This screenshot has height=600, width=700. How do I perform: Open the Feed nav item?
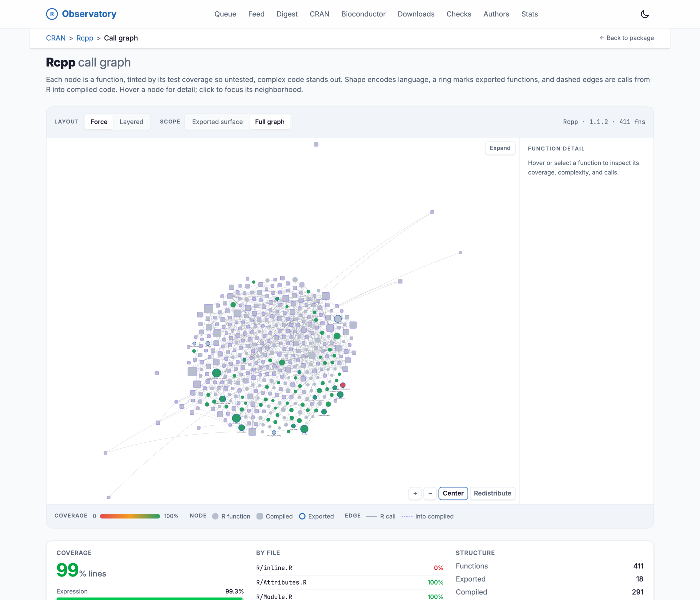256,14
